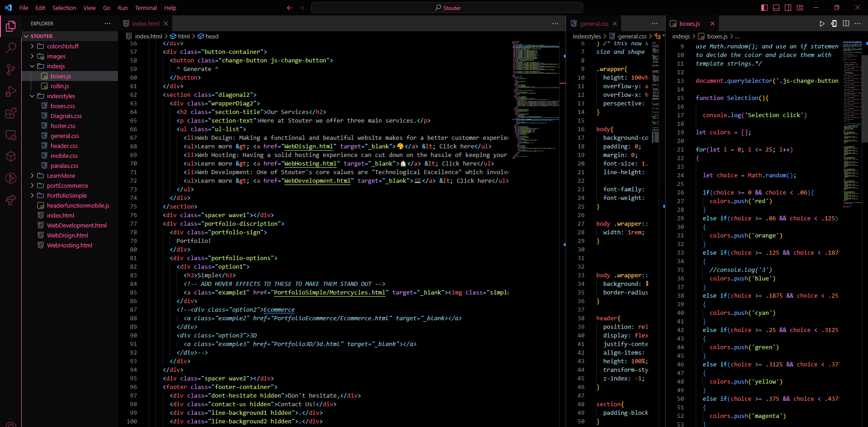
Task: Toggle the secondary side bar visibility
Action: click(788, 8)
